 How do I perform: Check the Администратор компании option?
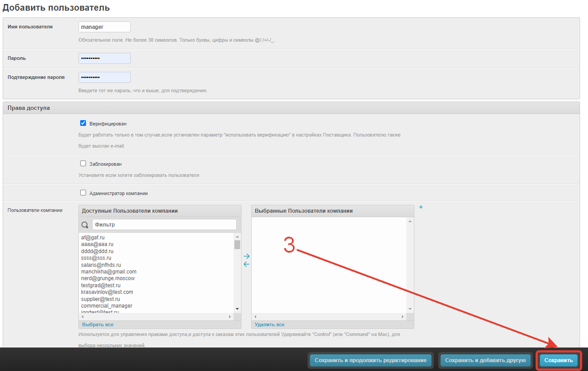coord(83,193)
